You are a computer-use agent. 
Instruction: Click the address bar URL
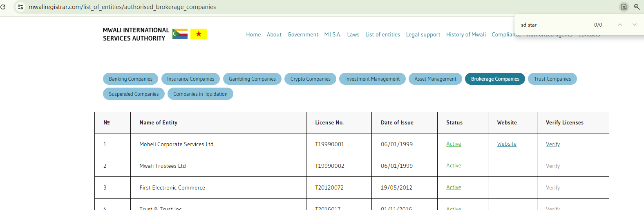pos(122,7)
